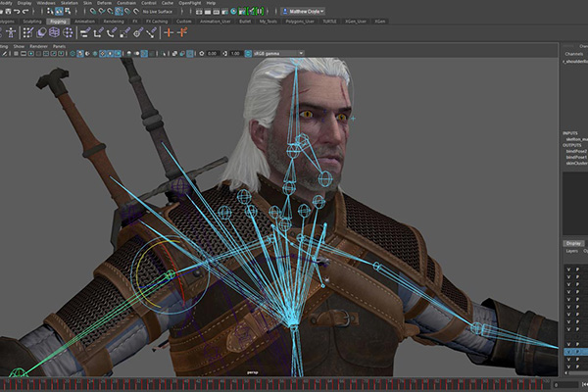Open the Matthew Doyle user dropdown
The width and height of the screenshot is (588, 392).
point(303,12)
